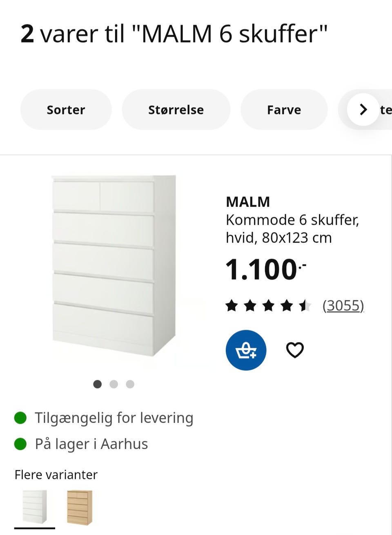Screen dimensions: 392x535
Task: Click the green dot next to Tilgængelig for levering
Action: click(20, 418)
